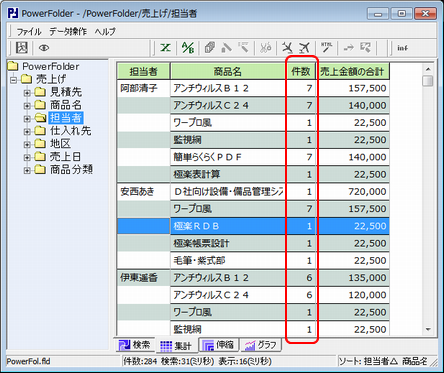The width and height of the screenshot is (444, 373).
Task: Open the ヘルプ menu
Action: click(x=105, y=32)
